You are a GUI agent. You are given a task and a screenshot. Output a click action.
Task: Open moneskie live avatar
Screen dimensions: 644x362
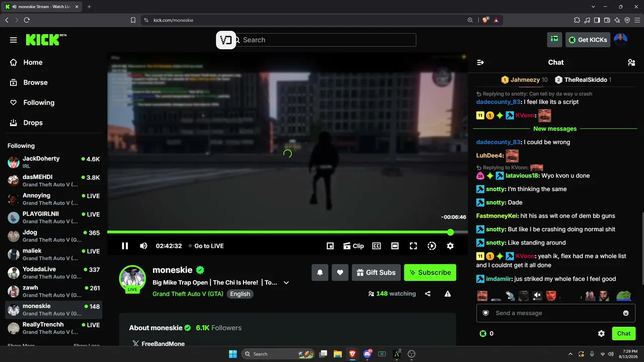(132, 278)
